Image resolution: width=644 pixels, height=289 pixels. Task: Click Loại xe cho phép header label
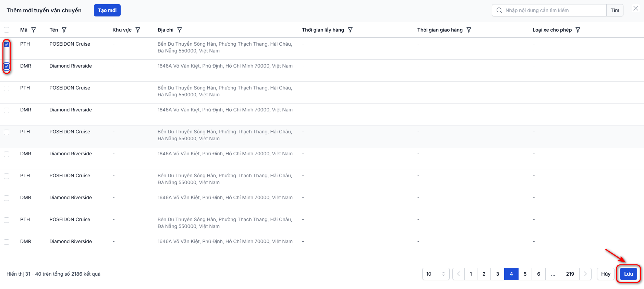point(552,30)
